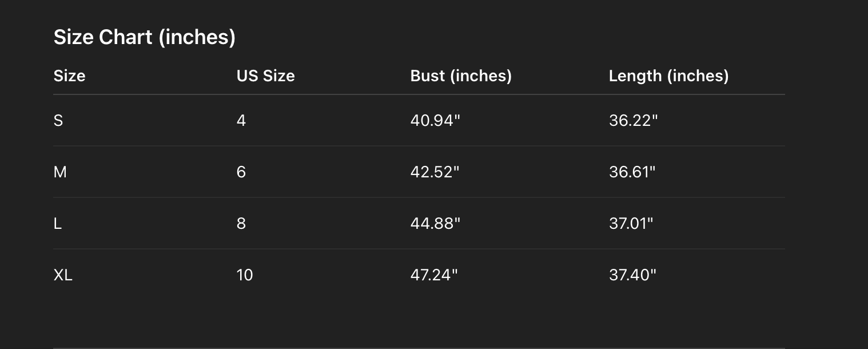The height and width of the screenshot is (349, 868).
Task: Click the Bust (inches) column header
Action: coord(461,76)
